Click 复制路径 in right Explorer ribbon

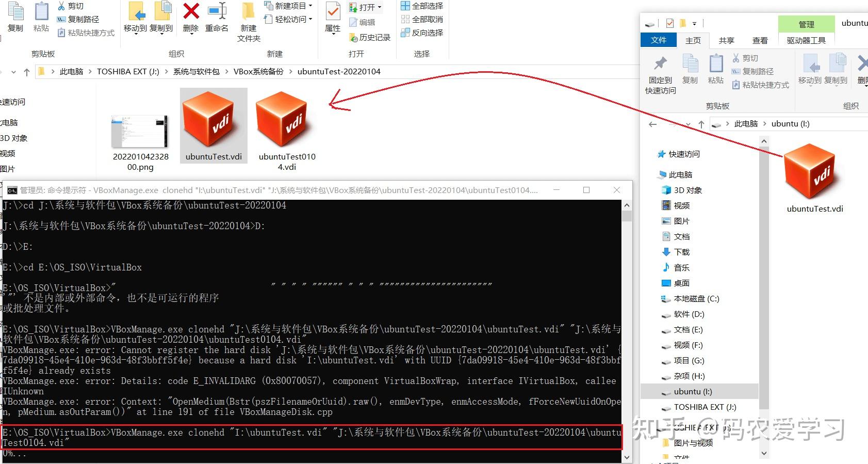click(752, 71)
